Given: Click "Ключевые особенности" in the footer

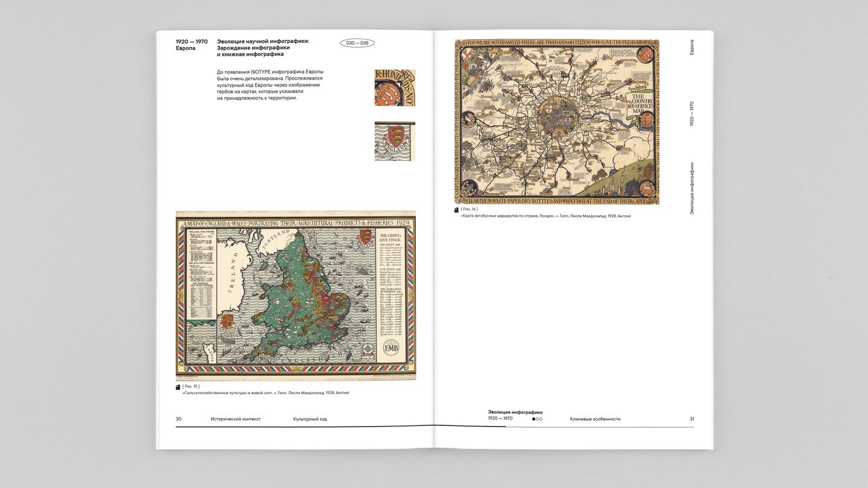Looking at the screenshot, I should 595,419.
